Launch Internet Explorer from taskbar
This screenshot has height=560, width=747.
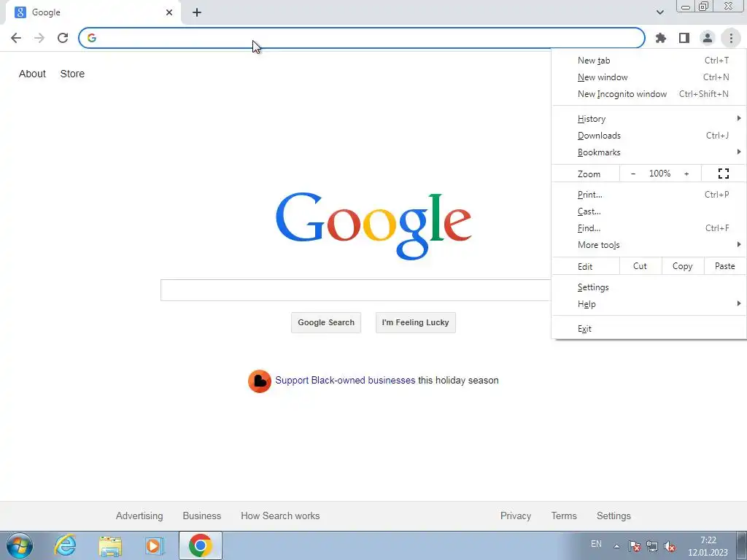[x=65, y=545]
